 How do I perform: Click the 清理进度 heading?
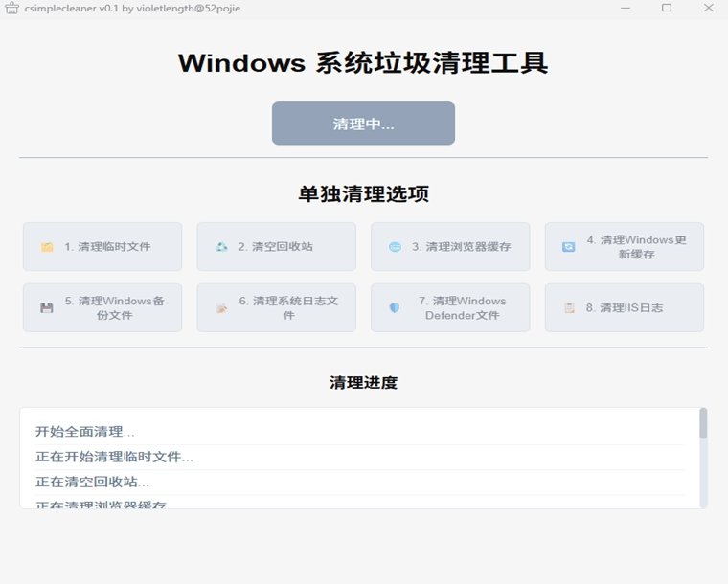tap(363, 383)
